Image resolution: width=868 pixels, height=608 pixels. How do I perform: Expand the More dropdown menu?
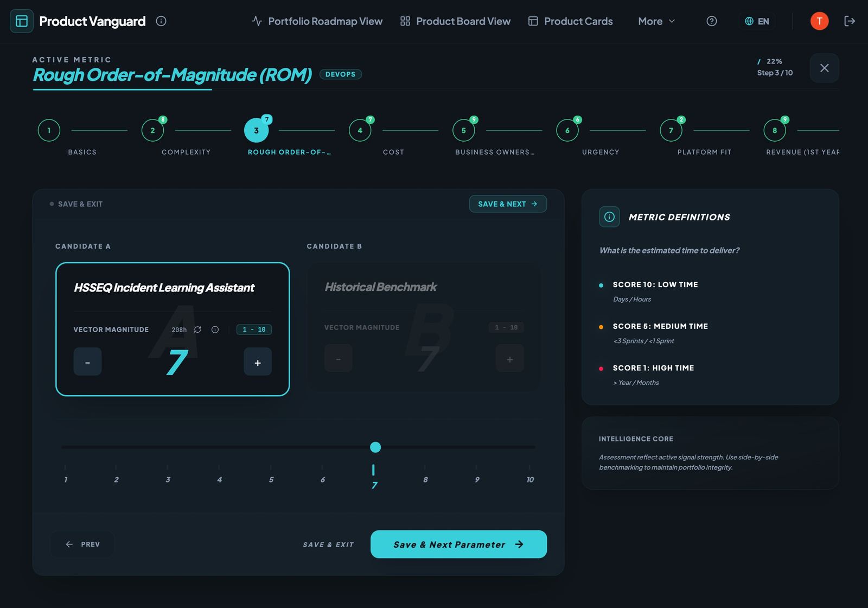(656, 21)
